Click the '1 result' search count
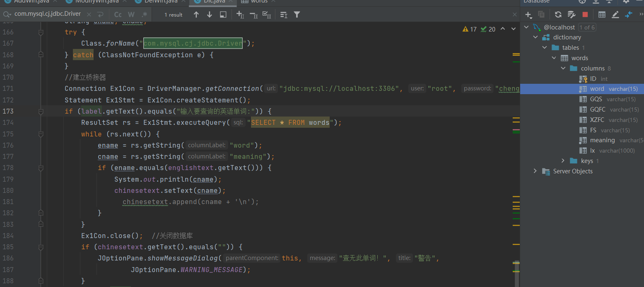Screen dimensions: 644x287 173,15
